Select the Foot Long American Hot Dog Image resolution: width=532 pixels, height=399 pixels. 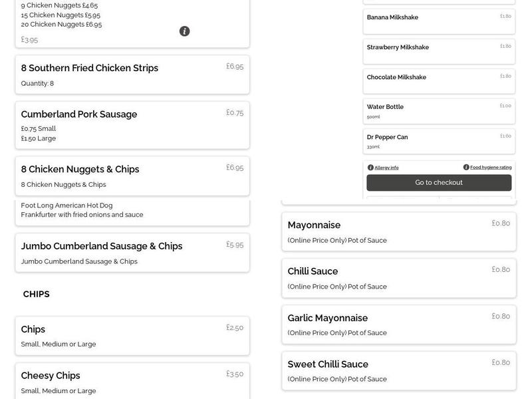132,210
